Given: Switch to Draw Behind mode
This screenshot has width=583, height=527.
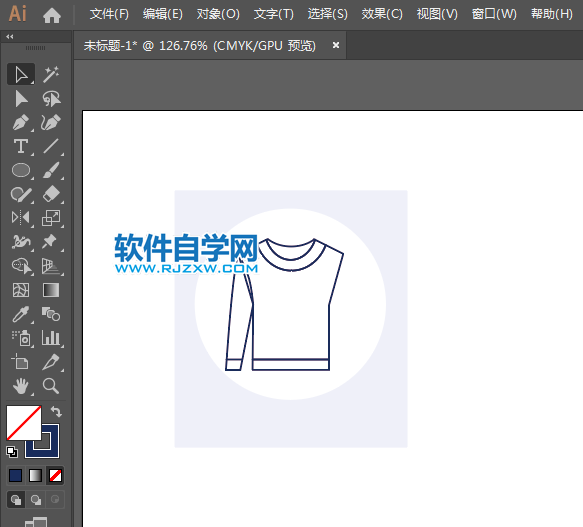Looking at the screenshot, I should click(x=36, y=499).
